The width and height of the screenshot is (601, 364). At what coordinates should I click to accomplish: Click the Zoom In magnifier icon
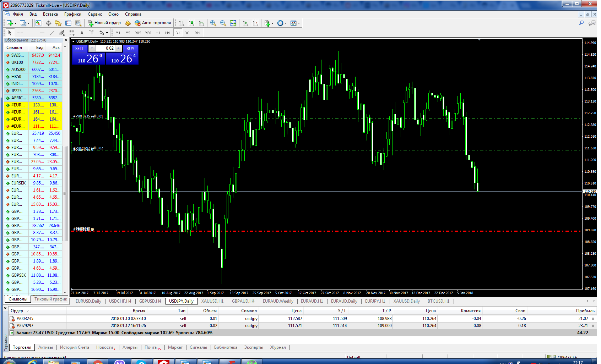pos(213,23)
